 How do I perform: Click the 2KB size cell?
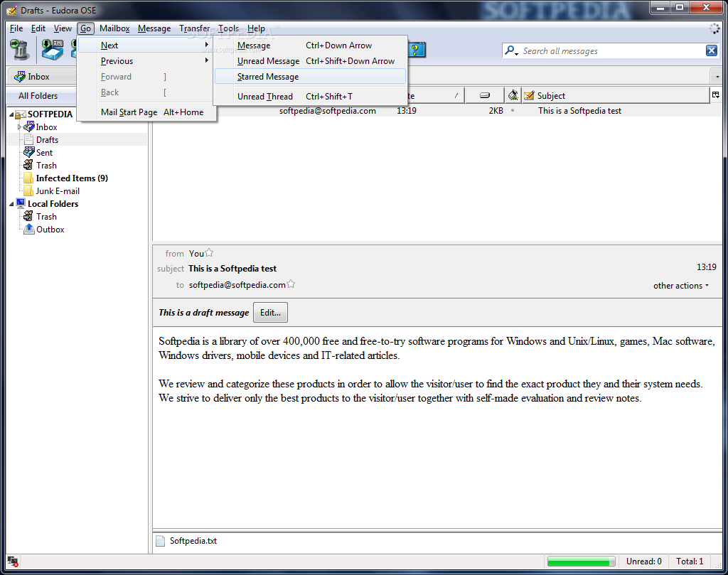[x=496, y=110]
